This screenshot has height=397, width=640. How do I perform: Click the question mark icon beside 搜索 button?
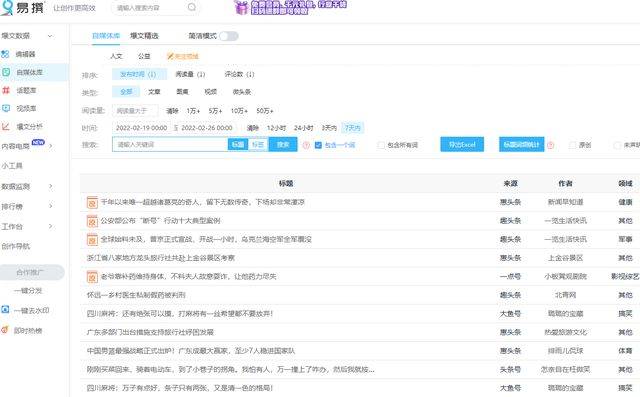tap(306, 145)
